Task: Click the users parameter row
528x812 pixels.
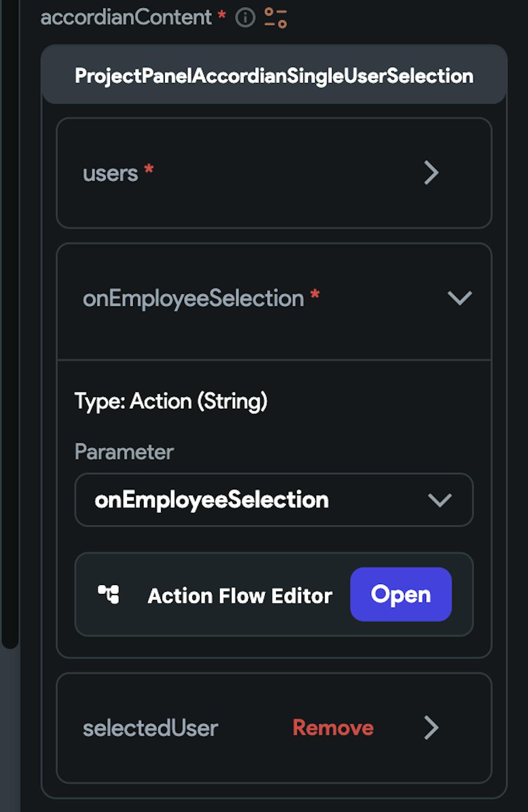Action: tap(274, 173)
